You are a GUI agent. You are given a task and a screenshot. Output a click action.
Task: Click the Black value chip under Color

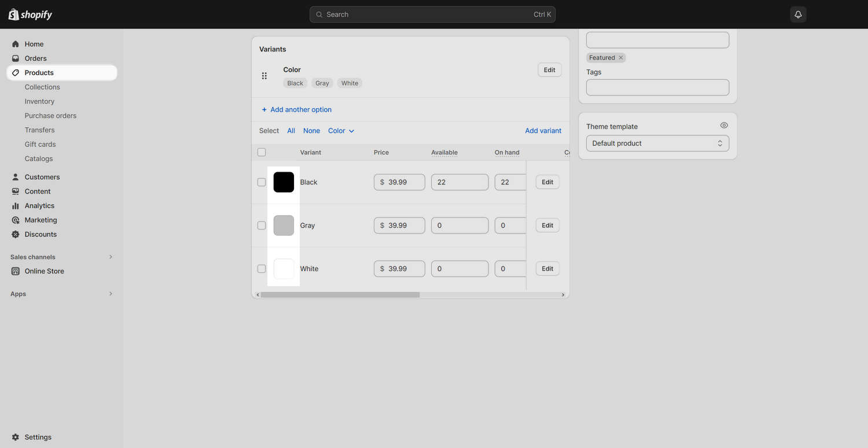pyautogui.click(x=295, y=83)
